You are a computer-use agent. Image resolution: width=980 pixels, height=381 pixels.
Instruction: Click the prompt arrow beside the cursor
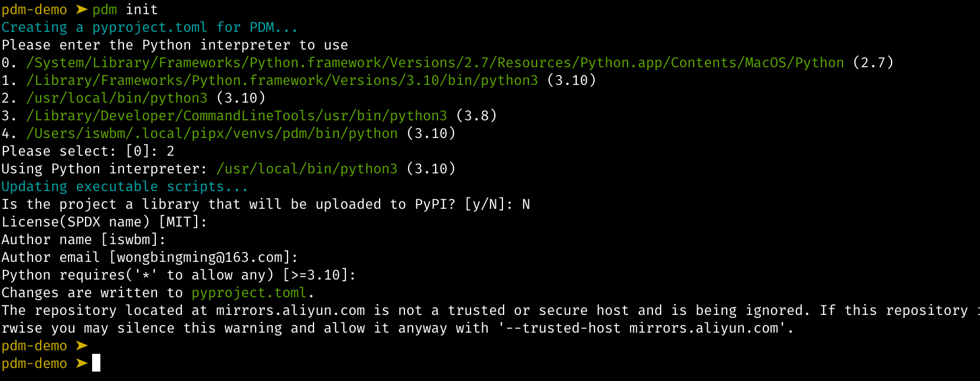click(x=81, y=364)
